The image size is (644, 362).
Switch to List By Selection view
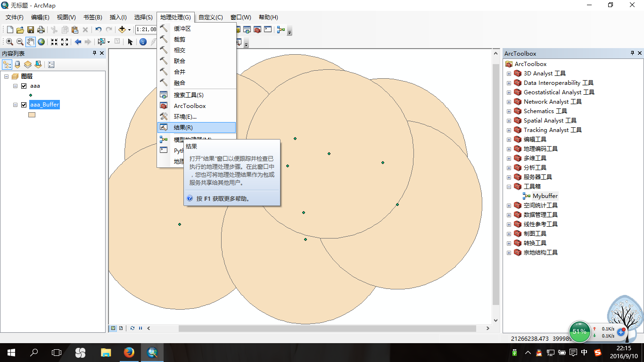click(38, 65)
